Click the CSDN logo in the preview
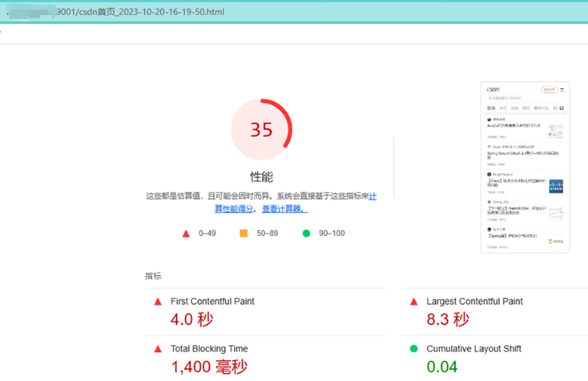This screenshot has width=588, height=381. 493,90
